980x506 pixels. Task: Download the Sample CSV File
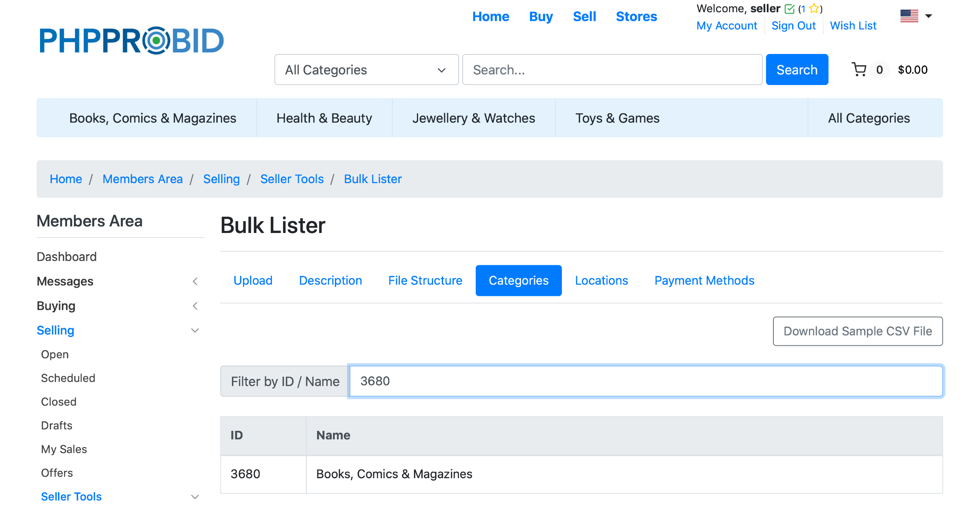point(857,331)
